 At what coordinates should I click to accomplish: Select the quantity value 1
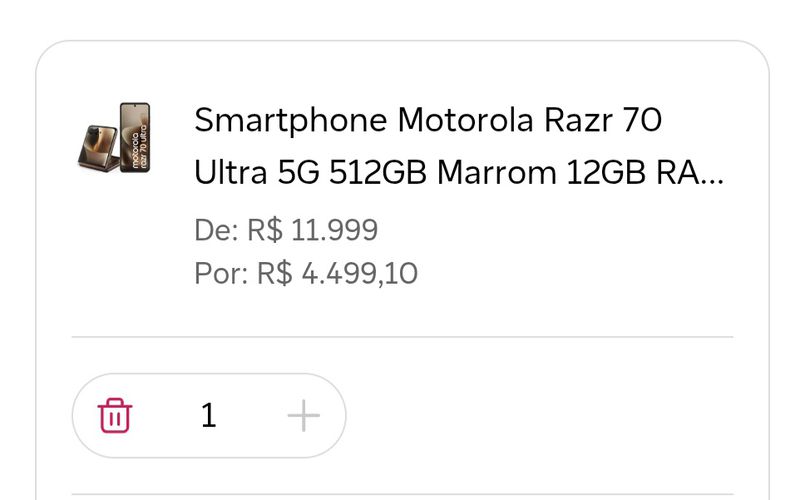[208, 415]
